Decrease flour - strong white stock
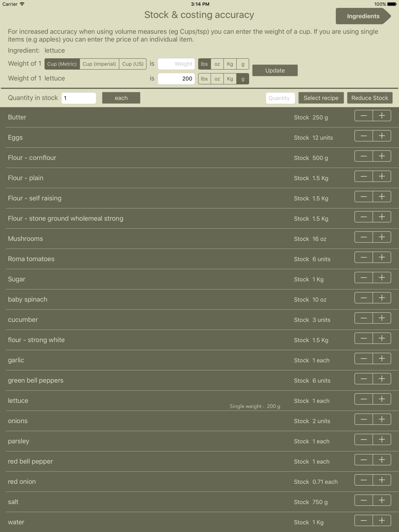399x532 pixels. 363,338
